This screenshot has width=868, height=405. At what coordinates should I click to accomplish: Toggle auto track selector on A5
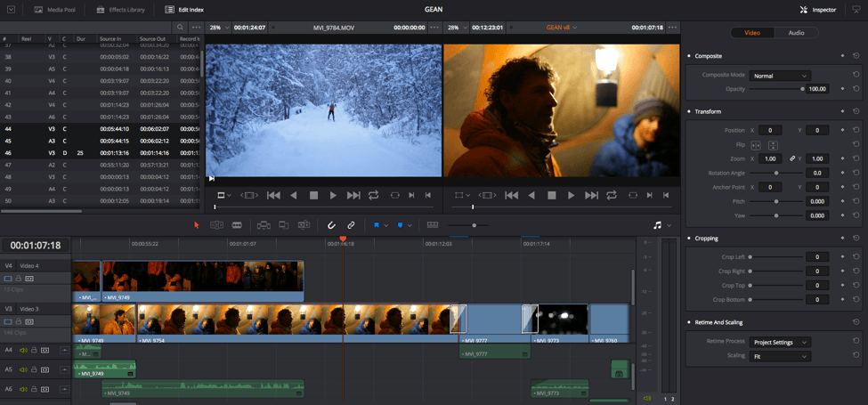coord(45,369)
